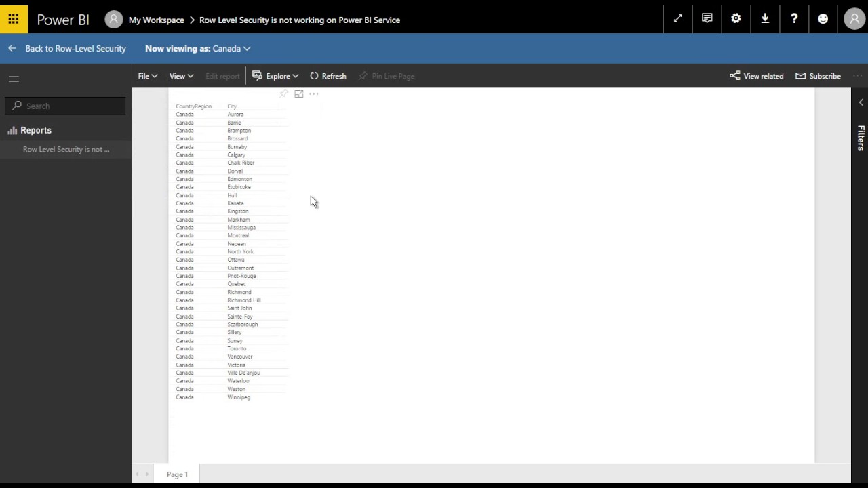Click View related
Screen dimensions: 868x488
pos(757,76)
